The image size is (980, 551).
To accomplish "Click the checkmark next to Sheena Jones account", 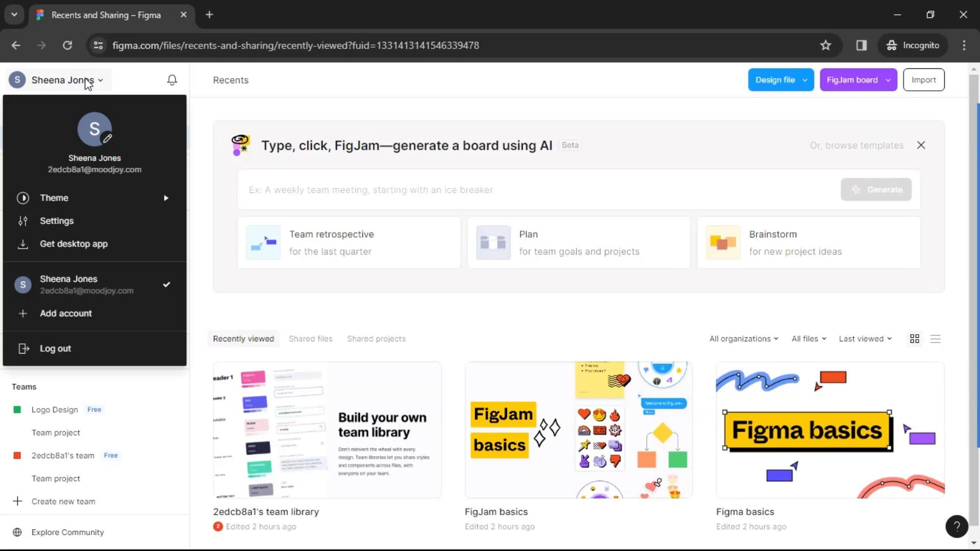I will point(166,283).
